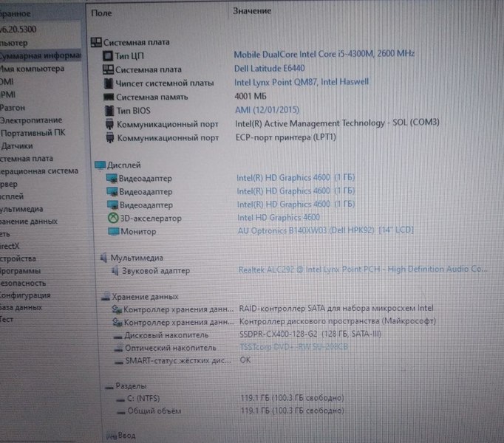
Task: Click the Дисковый накопитель drive icon
Action: point(117,335)
